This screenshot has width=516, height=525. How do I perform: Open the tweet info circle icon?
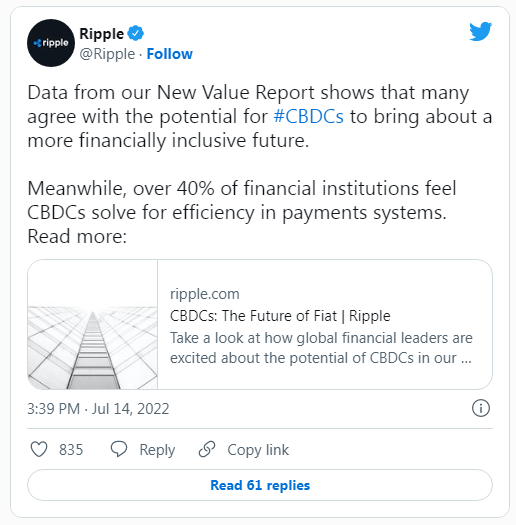point(481,408)
